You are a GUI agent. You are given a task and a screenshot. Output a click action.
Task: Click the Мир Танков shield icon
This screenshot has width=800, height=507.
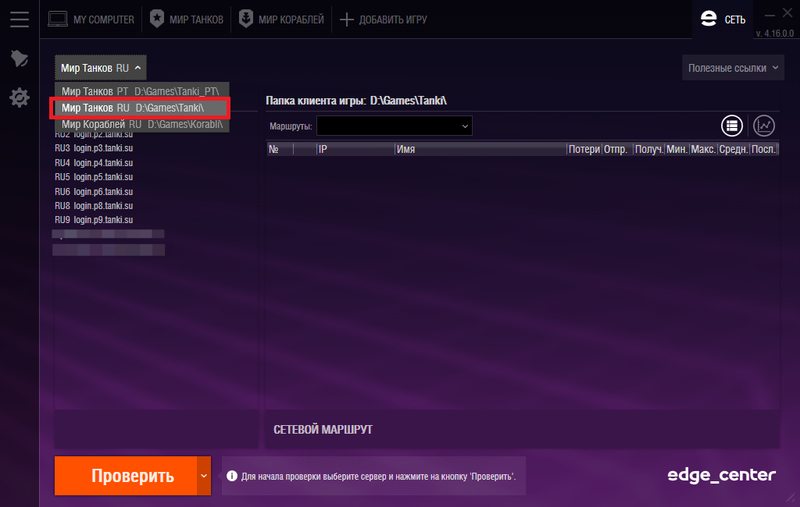click(157, 19)
